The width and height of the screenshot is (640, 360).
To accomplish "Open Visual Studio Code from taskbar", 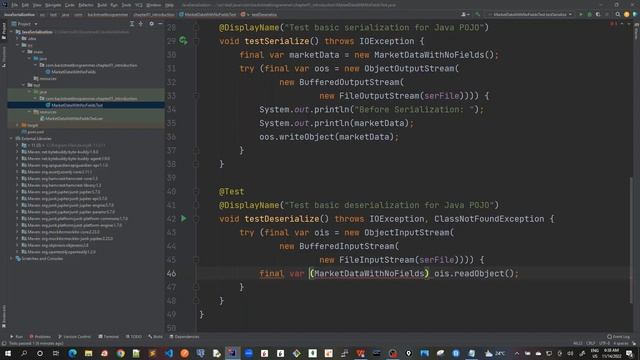I will 169,353.
